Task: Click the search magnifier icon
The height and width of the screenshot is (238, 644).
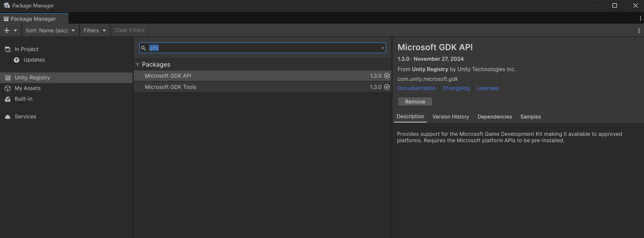Action: [143, 48]
